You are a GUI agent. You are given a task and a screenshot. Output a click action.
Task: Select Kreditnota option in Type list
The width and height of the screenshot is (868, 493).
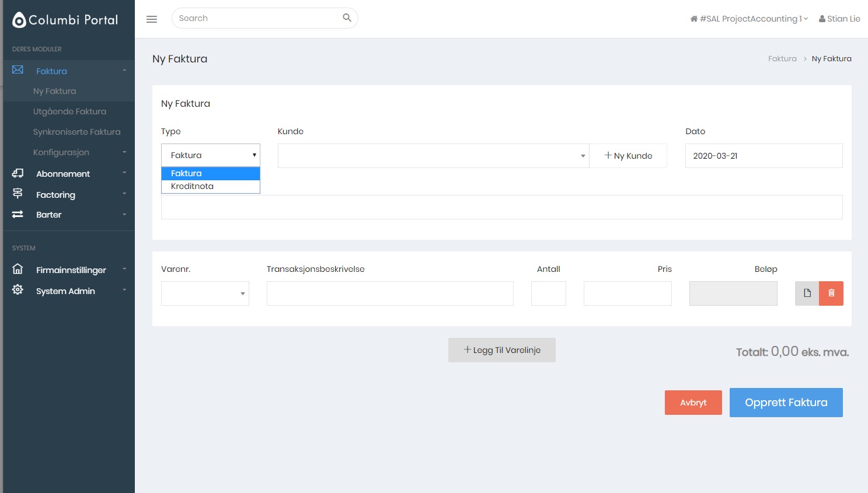point(211,186)
